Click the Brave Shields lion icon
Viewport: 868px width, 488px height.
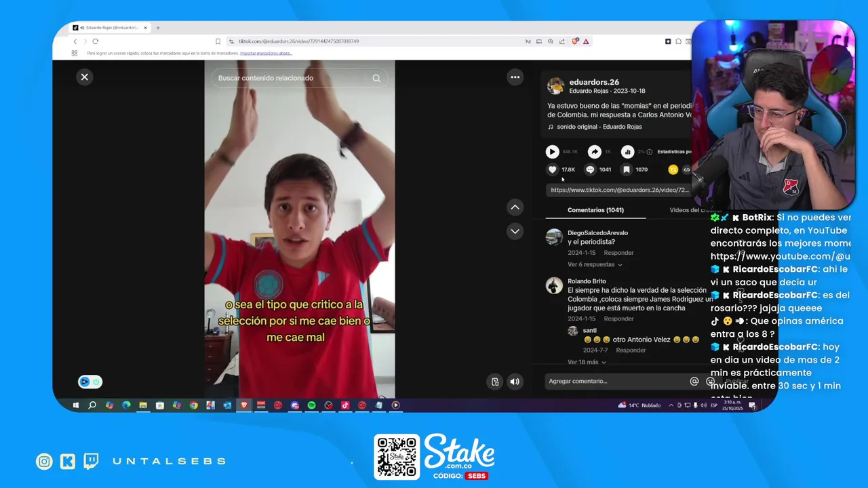(x=575, y=41)
